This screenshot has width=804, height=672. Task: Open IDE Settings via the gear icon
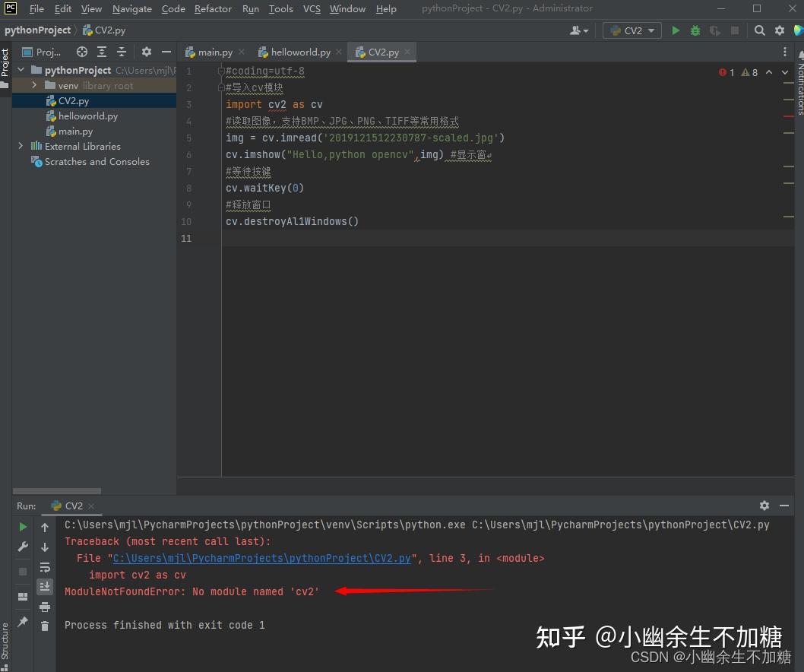pyautogui.click(x=780, y=30)
